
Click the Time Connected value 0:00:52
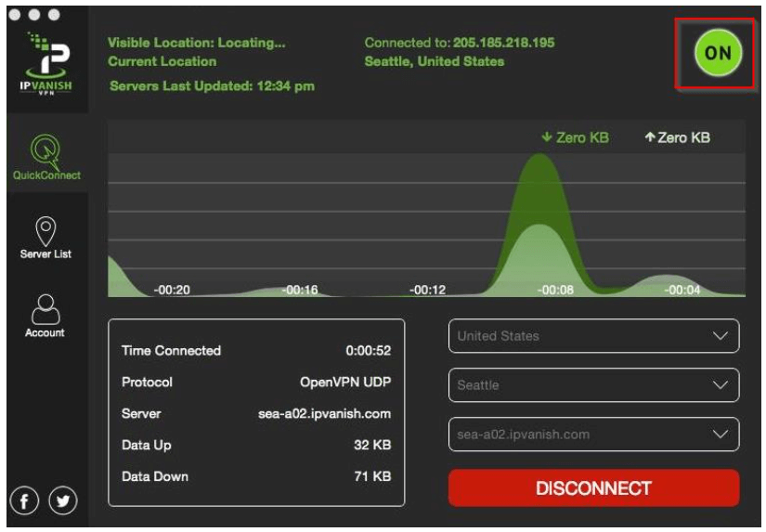(369, 351)
